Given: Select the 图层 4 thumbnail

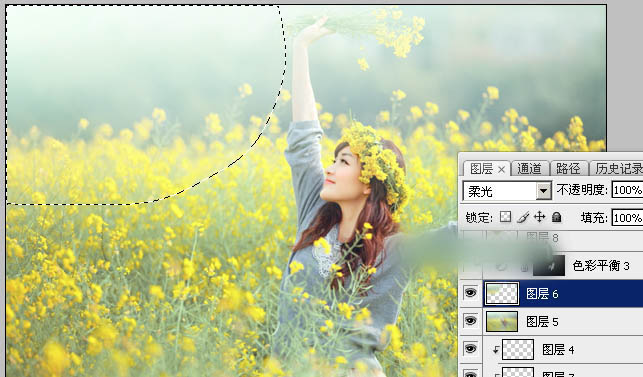Looking at the screenshot, I should tap(518, 349).
